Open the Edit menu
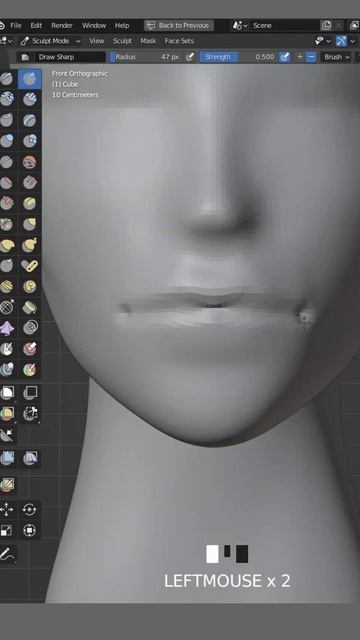This screenshot has width=360, height=640. pyautogui.click(x=36, y=25)
